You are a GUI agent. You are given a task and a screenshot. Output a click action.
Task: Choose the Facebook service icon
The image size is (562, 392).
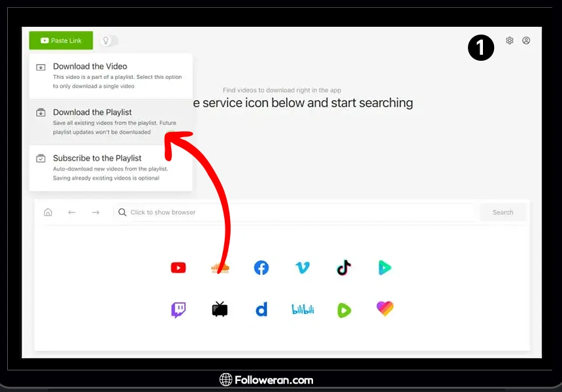coord(261,267)
